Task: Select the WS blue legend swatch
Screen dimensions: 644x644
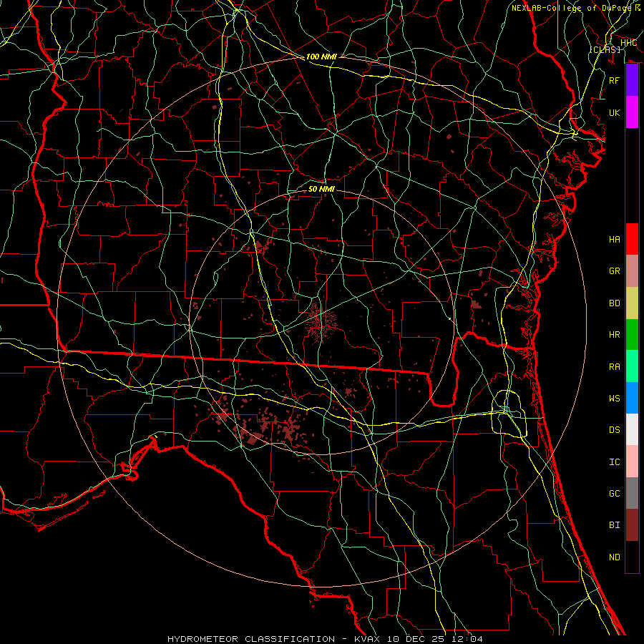Action: [632, 398]
